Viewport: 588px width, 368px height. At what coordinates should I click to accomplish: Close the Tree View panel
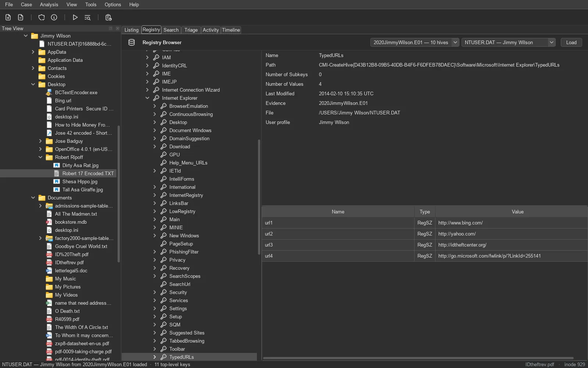(117, 28)
